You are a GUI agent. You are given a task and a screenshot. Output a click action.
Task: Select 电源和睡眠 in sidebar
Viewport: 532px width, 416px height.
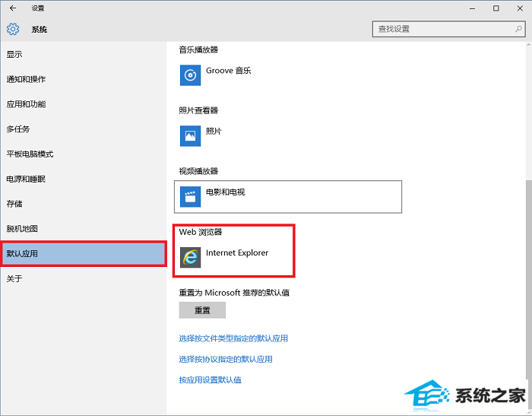click(x=84, y=179)
